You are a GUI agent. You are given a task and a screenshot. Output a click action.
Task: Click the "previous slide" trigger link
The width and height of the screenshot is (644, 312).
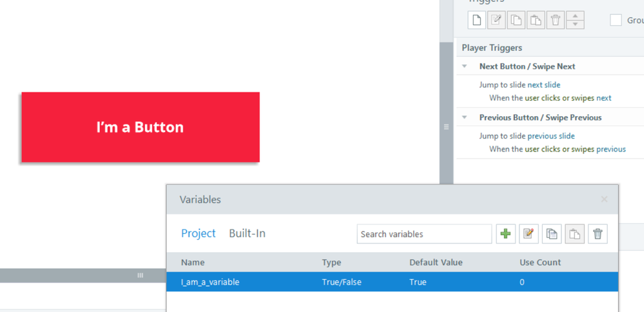(551, 136)
